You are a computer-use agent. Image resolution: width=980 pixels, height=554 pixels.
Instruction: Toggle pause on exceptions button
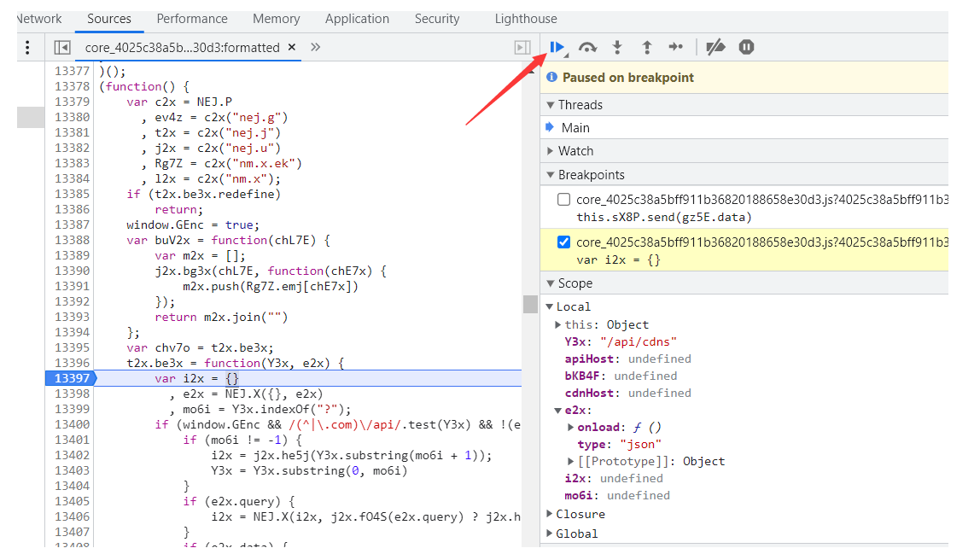pyautogui.click(x=746, y=48)
